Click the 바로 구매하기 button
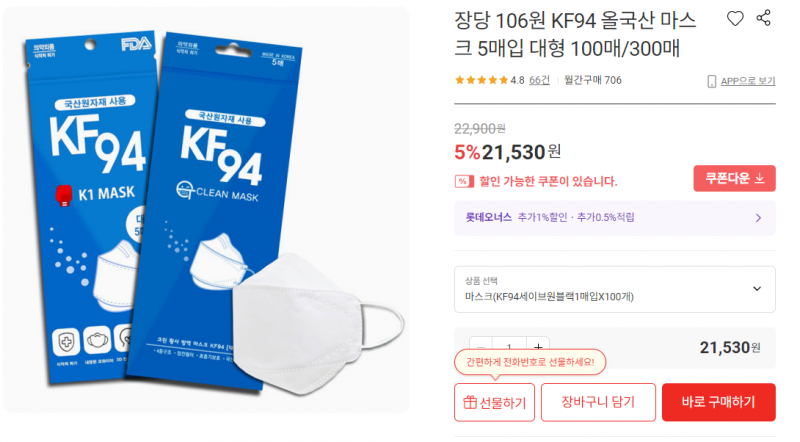Viewport: 800px width, 442px height. [x=718, y=402]
